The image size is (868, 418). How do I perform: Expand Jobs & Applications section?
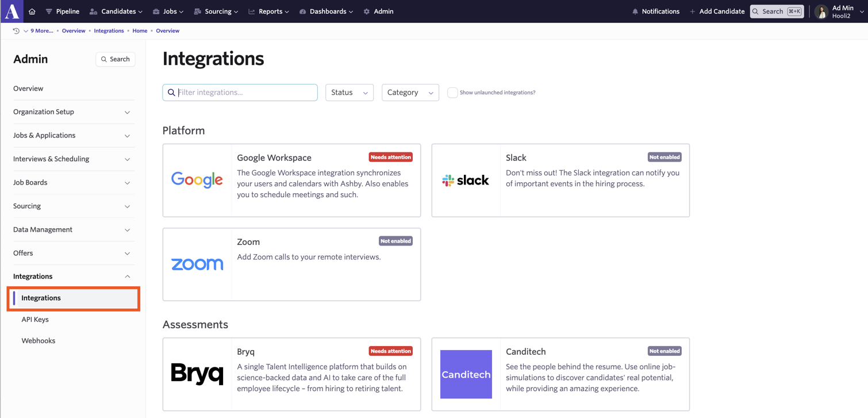tap(74, 136)
